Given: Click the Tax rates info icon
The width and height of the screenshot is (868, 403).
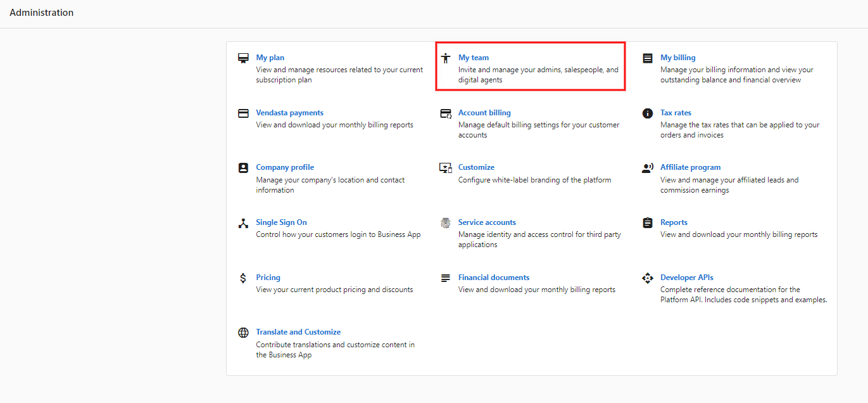Looking at the screenshot, I should [x=648, y=113].
